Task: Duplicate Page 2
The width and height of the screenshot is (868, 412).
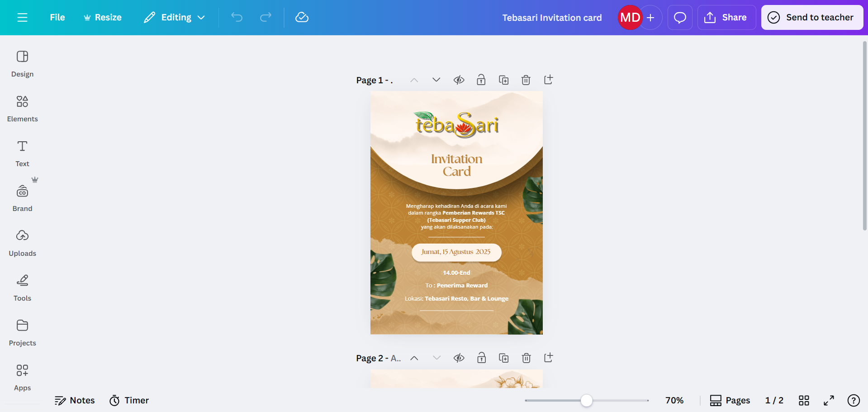Action: click(x=503, y=358)
